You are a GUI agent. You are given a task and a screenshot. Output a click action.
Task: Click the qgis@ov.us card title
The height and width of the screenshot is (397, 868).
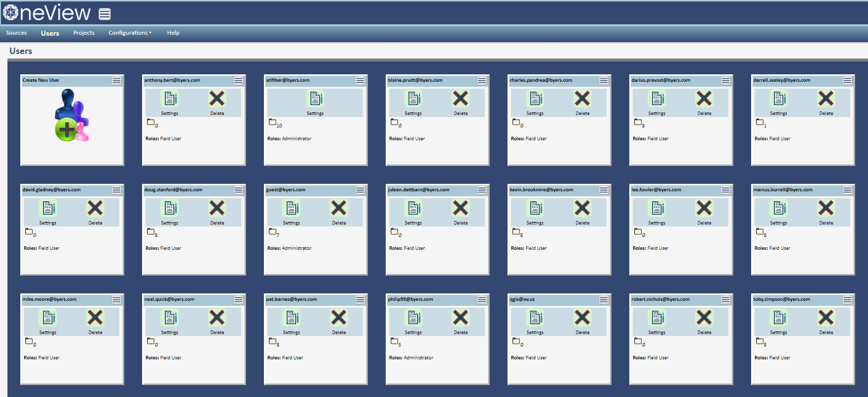point(522,299)
